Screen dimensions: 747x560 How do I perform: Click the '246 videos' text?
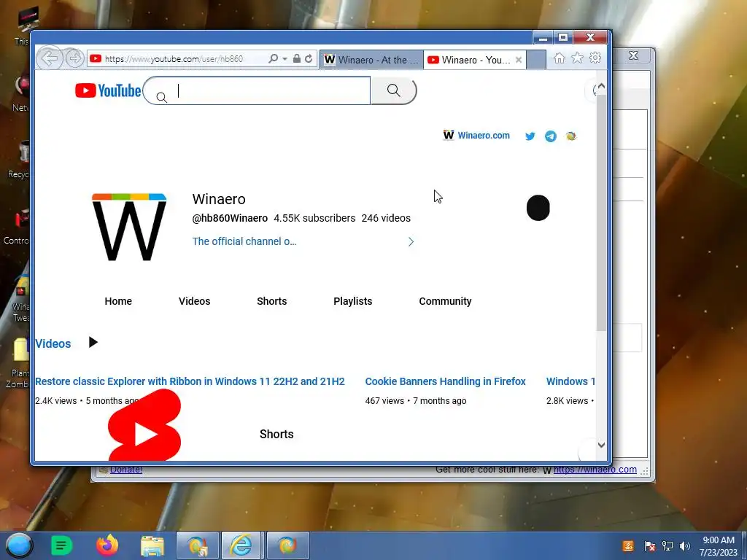[386, 218]
